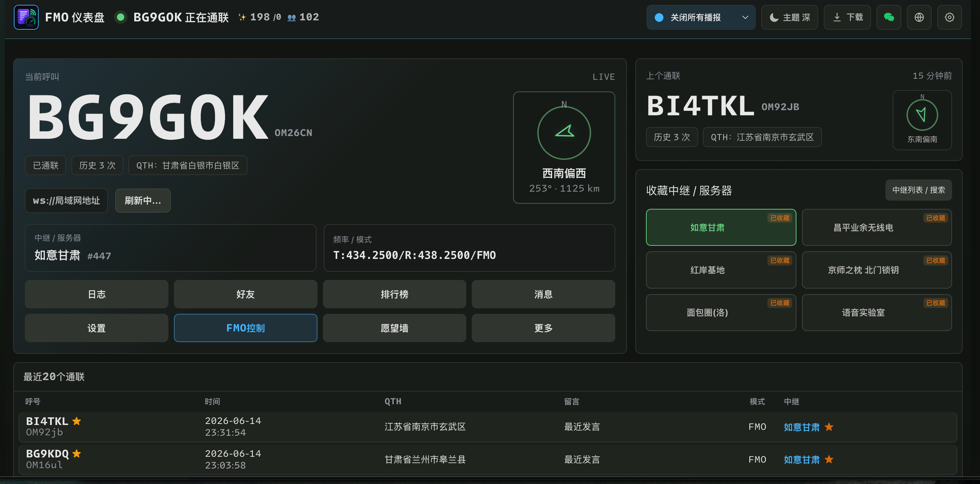
Task: Click the 中继列表 / 搜索 button
Action: point(918,190)
